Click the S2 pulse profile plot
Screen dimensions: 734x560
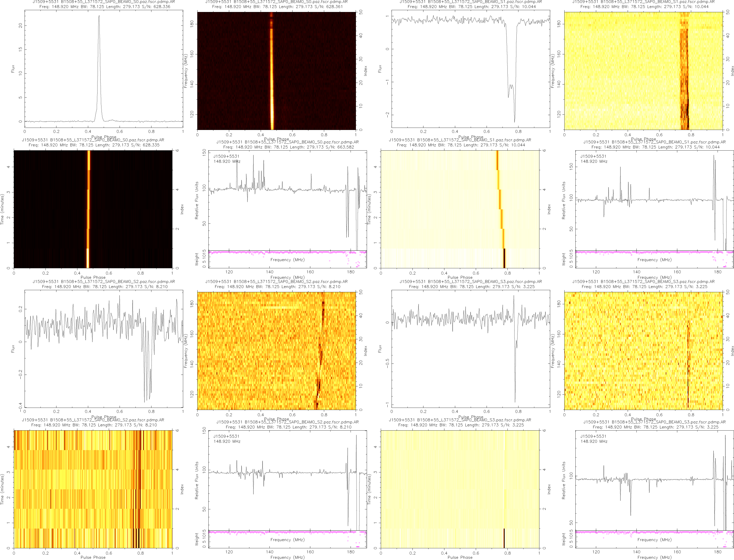[x=104, y=348]
